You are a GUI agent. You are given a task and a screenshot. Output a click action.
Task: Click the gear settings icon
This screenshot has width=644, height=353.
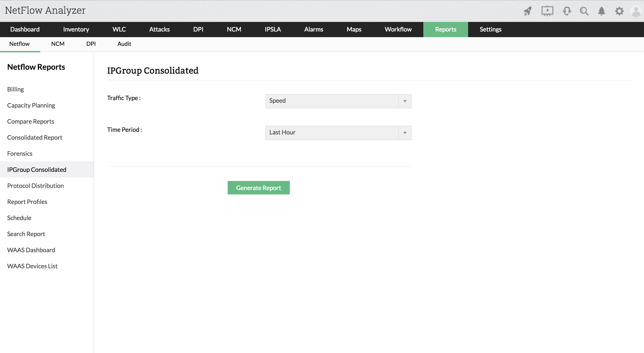619,11
